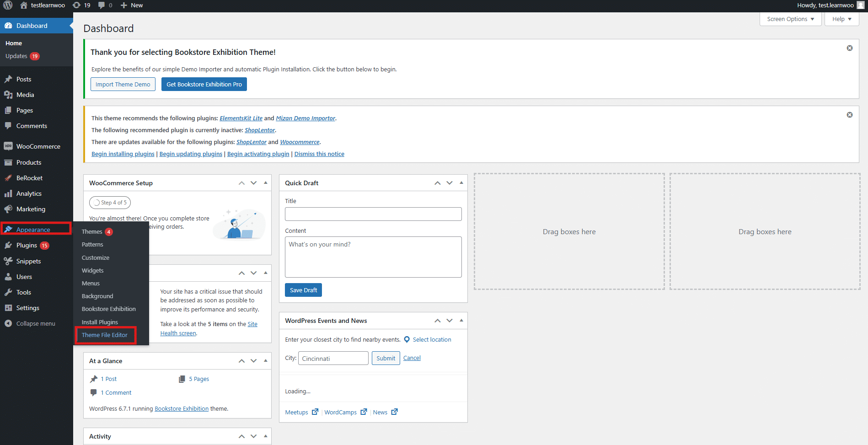Click the Step 4 of 5 badge
This screenshot has width=868, height=445.
pyautogui.click(x=110, y=202)
